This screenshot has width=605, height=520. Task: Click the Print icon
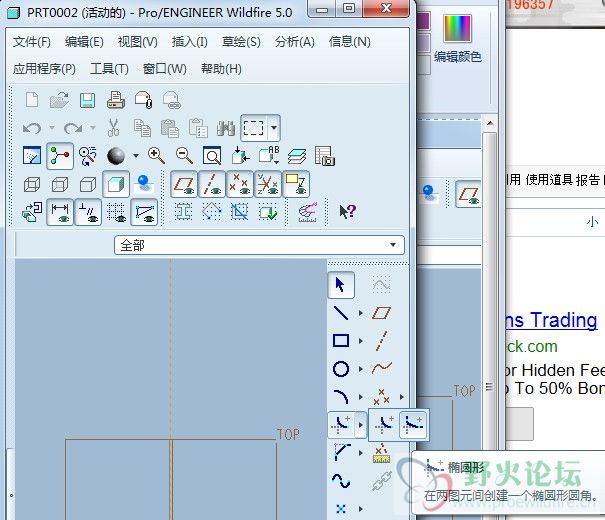[x=116, y=100]
